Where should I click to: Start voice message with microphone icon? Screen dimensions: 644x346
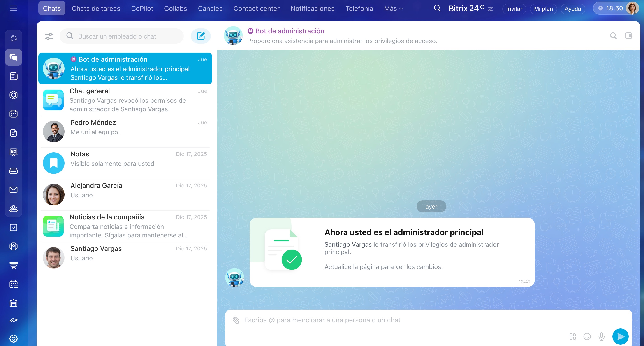(601, 337)
